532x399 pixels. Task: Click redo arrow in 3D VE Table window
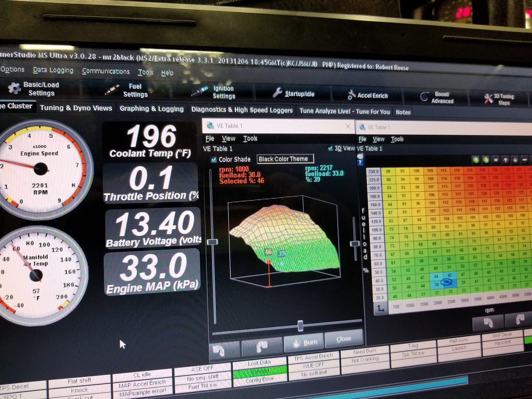[x=261, y=347]
